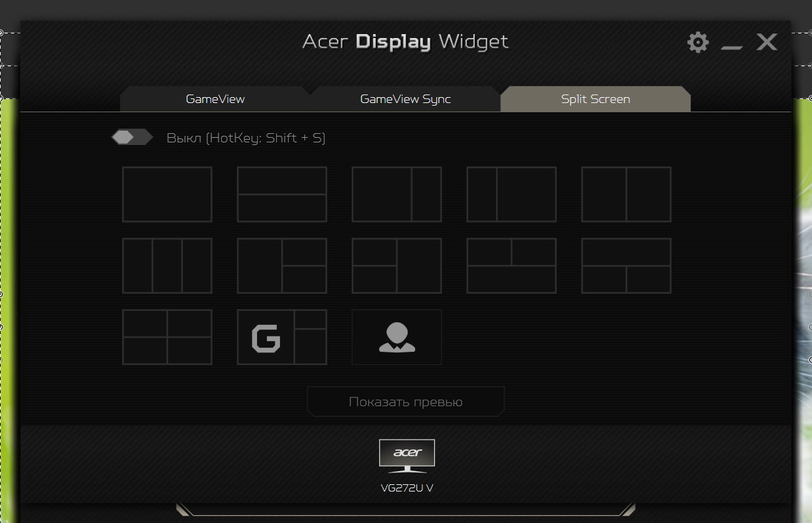The height and width of the screenshot is (523, 812).
Task: Select the single full-screen layout
Action: [167, 194]
